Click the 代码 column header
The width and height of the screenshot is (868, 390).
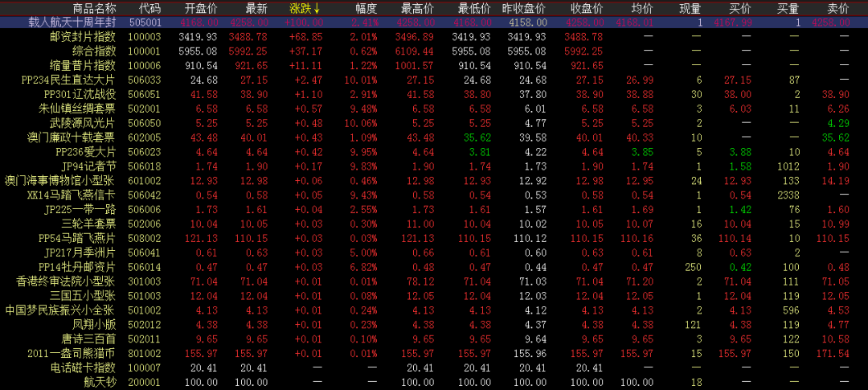pyautogui.click(x=150, y=8)
